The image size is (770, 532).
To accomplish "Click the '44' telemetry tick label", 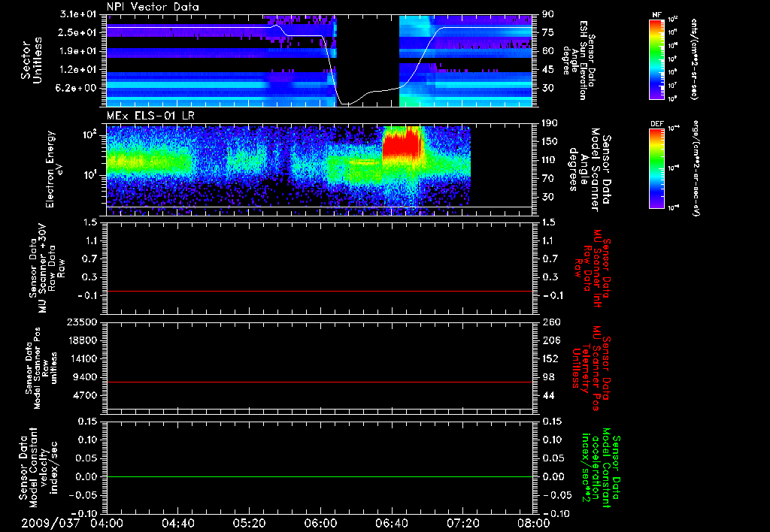I will pyautogui.click(x=548, y=395).
